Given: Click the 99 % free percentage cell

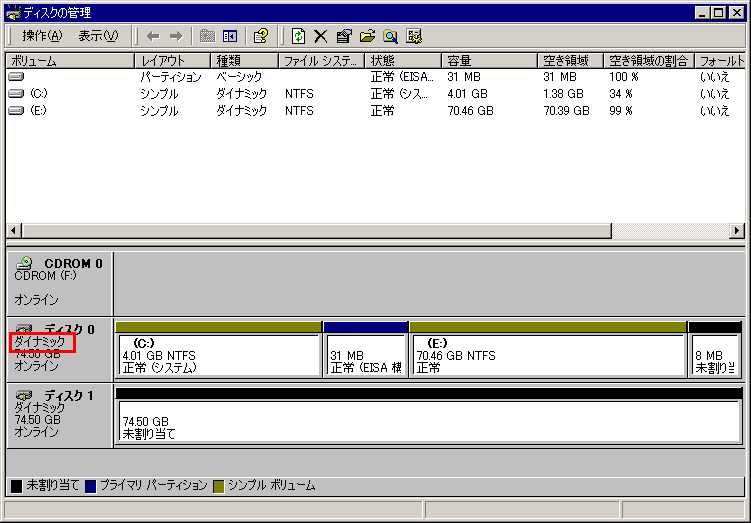Looking at the screenshot, I should [x=621, y=111].
